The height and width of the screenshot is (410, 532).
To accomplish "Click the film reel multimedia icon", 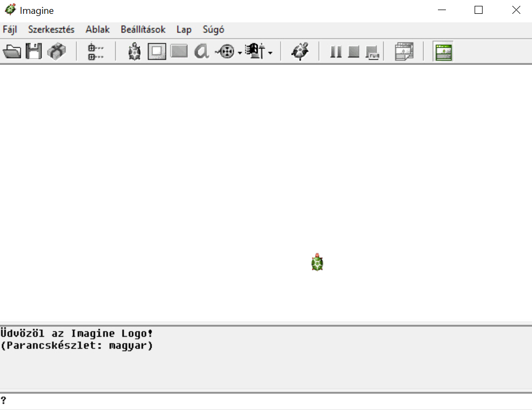I will tap(225, 52).
